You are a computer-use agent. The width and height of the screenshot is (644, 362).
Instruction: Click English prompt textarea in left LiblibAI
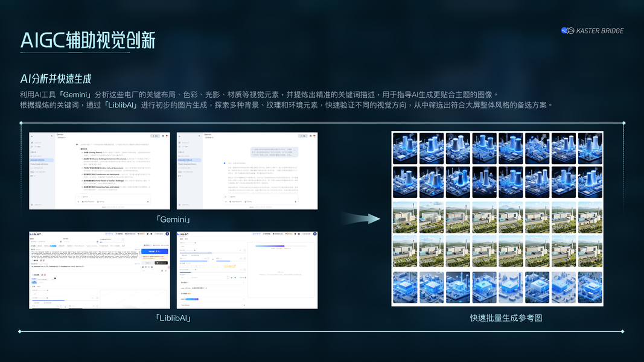(x=85, y=255)
